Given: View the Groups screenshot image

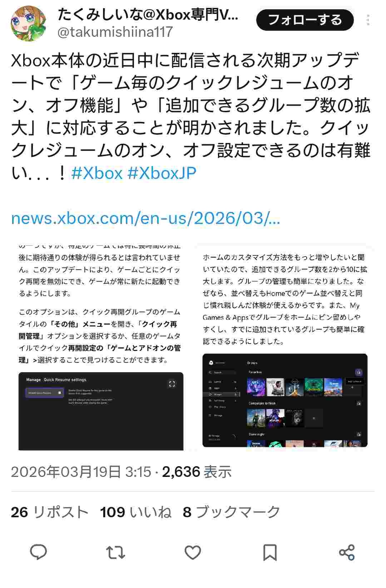Looking at the screenshot, I should click(x=285, y=347).
